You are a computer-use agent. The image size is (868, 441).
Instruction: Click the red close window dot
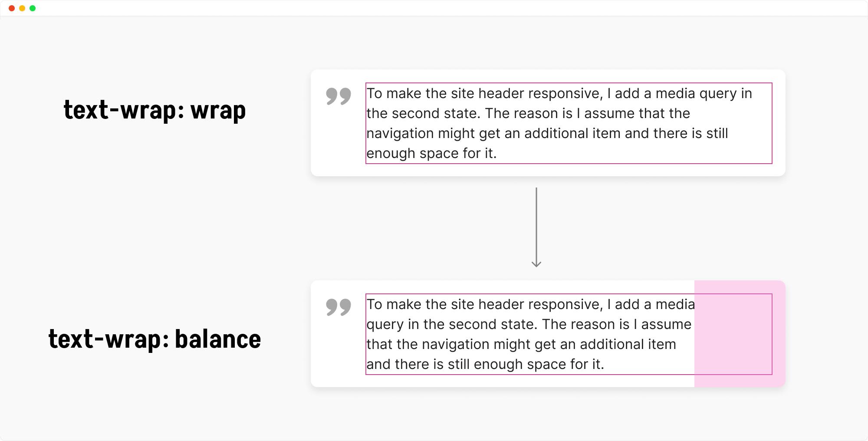12,8
